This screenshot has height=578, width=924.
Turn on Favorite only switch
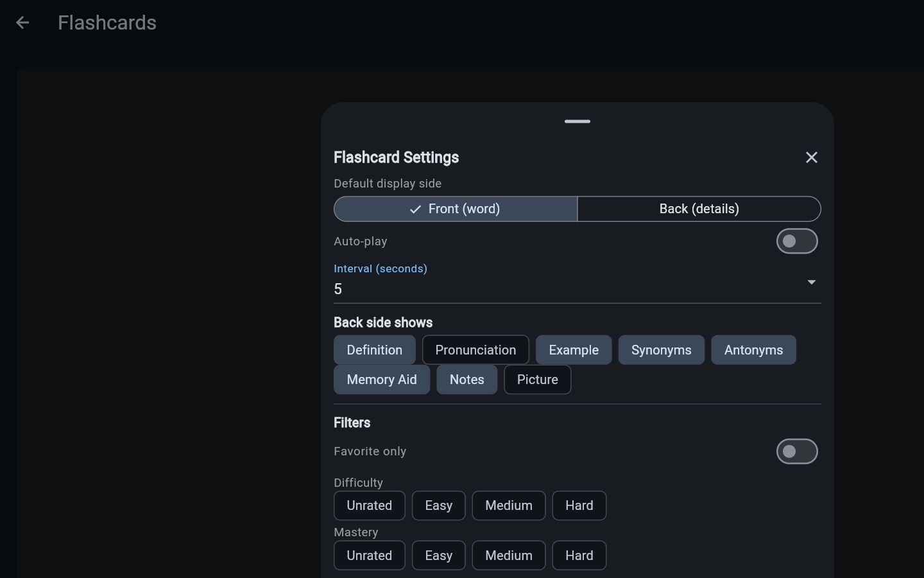[797, 451]
